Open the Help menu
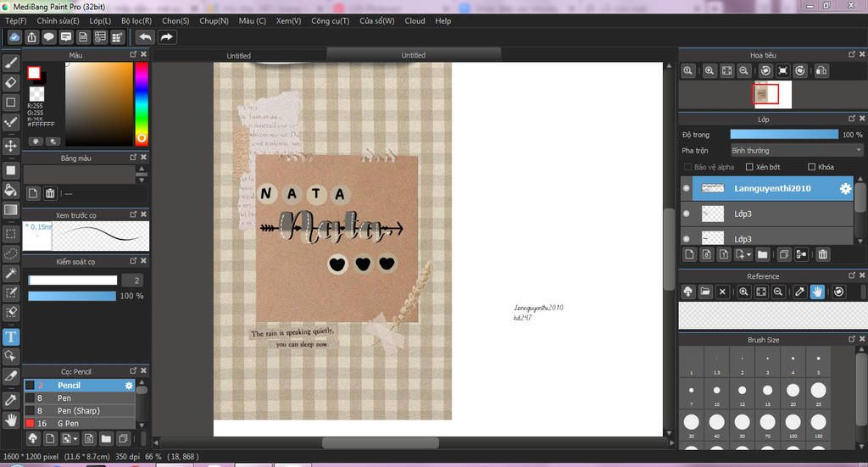Image resolution: width=868 pixels, height=467 pixels. 442,20
